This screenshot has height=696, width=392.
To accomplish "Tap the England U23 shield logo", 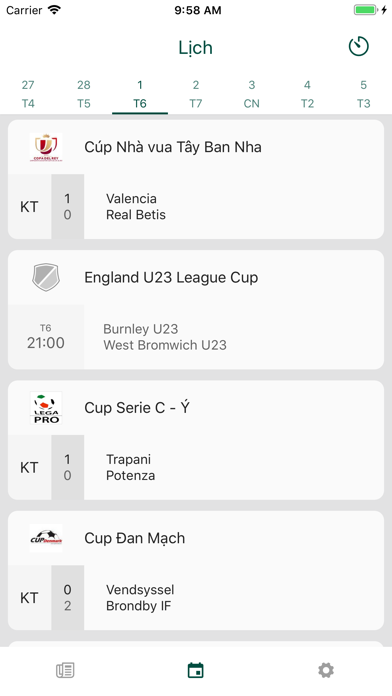I will (x=46, y=277).
